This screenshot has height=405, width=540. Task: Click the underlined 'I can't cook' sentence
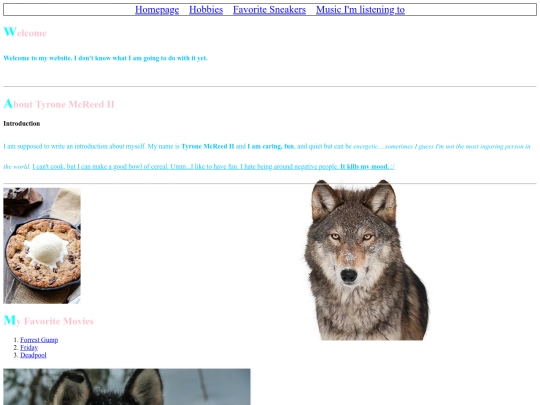pos(213,167)
